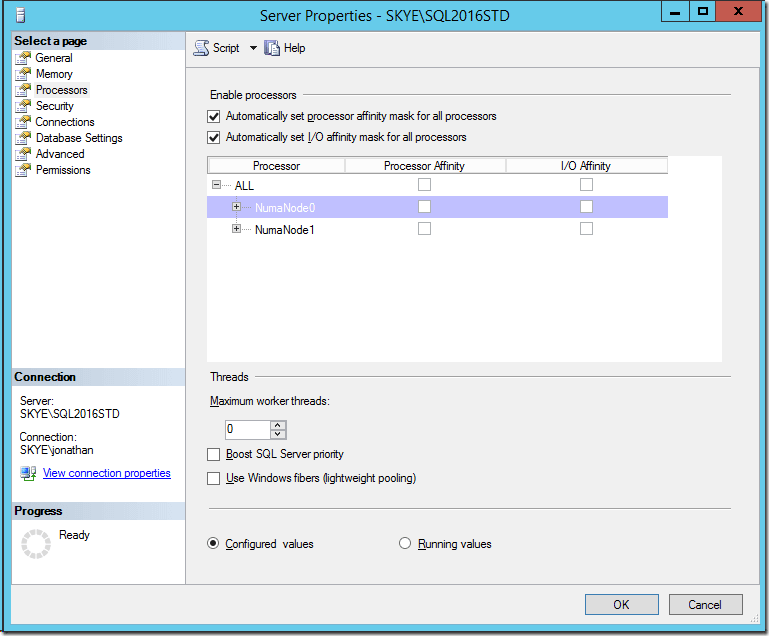Click the Processor Affinity column header
Screen dimensions: 769x636
point(425,166)
